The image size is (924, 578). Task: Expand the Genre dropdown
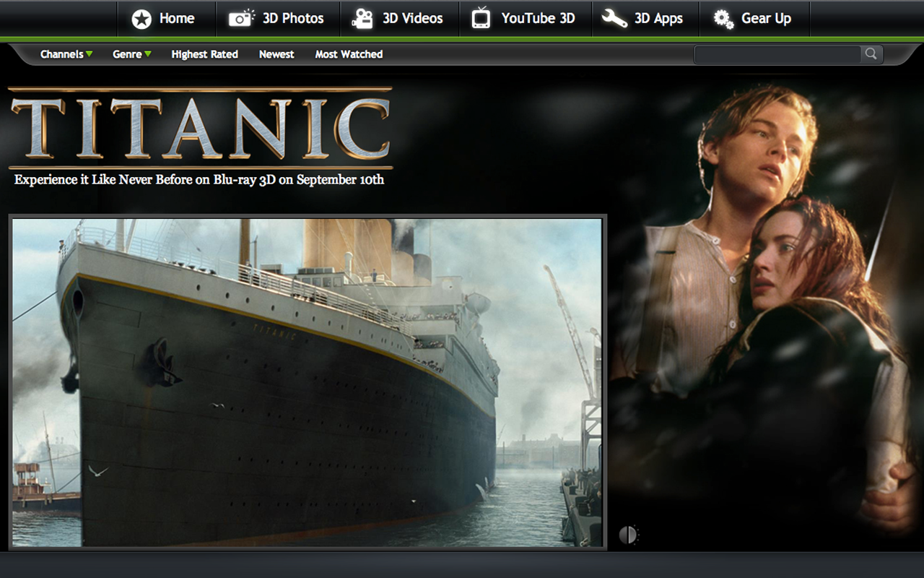coord(132,54)
